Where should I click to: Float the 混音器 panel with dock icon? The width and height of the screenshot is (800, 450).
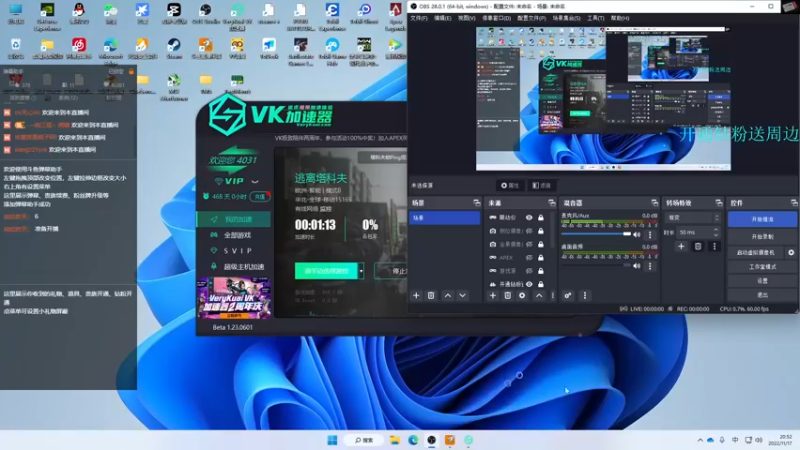[x=655, y=203]
